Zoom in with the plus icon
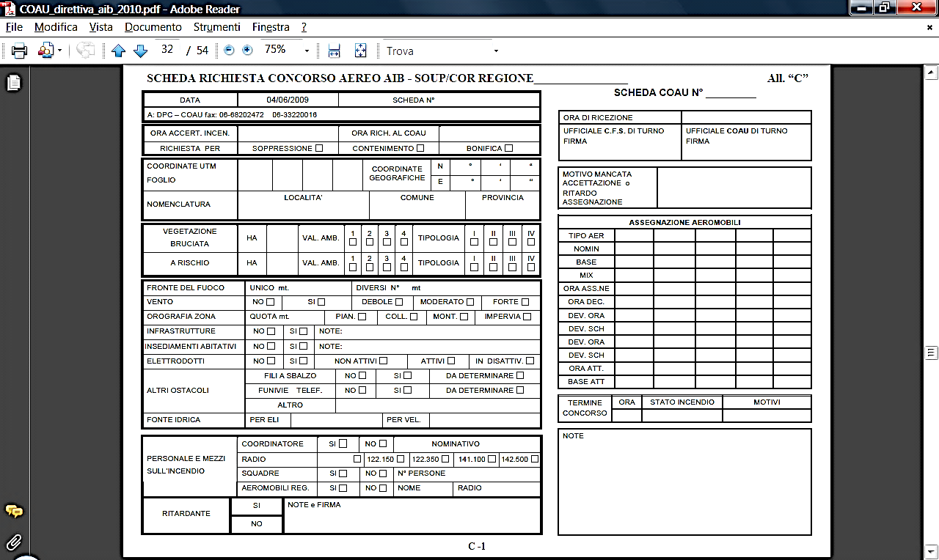This screenshot has height=560, width=939. [247, 50]
